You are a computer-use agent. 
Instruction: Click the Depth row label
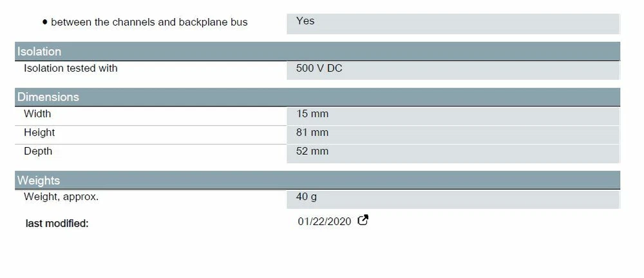[x=38, y=152]
